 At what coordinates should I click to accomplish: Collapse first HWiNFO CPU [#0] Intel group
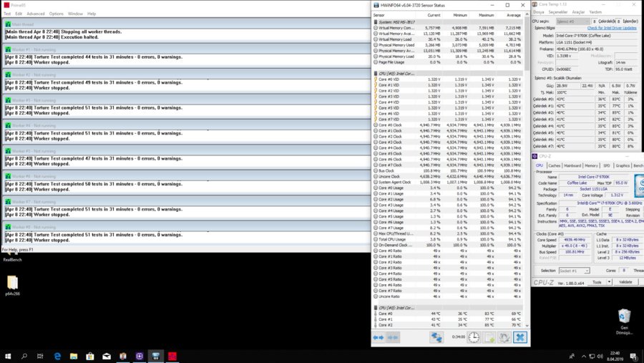[x=376, y=74]
